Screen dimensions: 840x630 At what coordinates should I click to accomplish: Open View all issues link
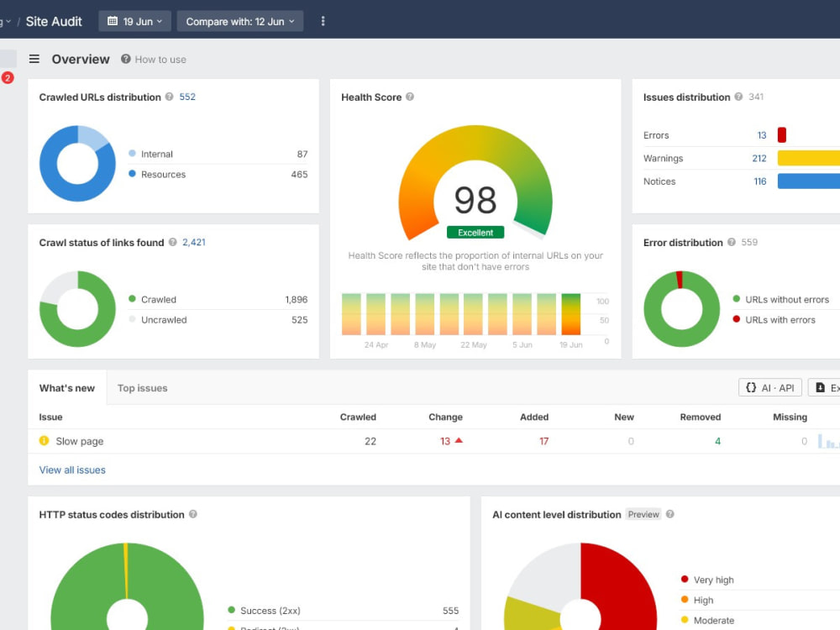[72, 470]
